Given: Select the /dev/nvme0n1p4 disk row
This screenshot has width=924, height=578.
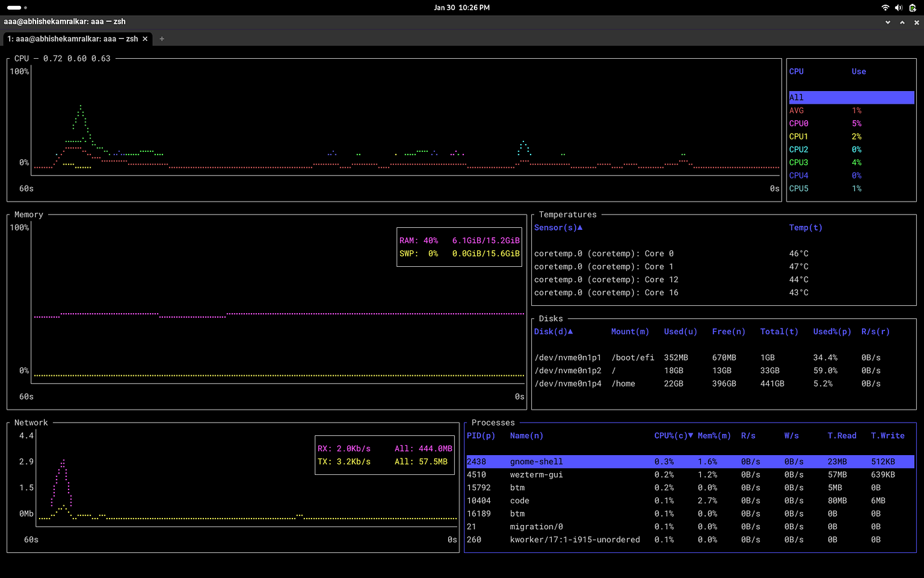Looking at the screenshot, I should point(724,384).
